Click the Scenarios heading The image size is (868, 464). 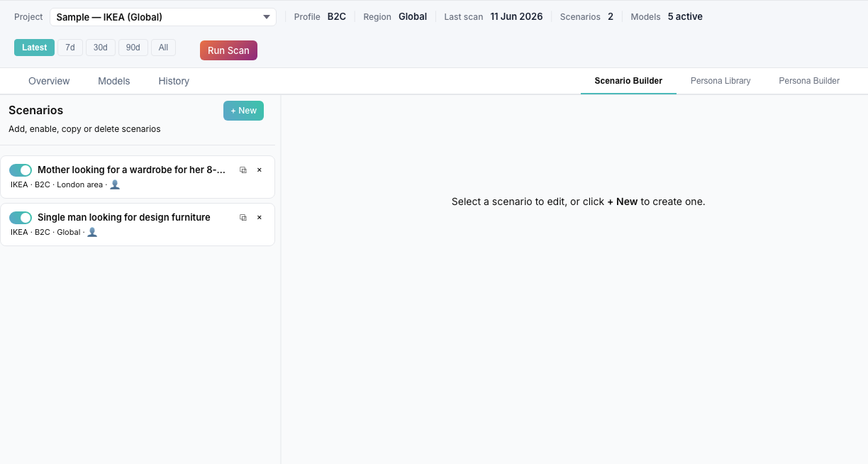pyautogui.click(x=36, y=111)
